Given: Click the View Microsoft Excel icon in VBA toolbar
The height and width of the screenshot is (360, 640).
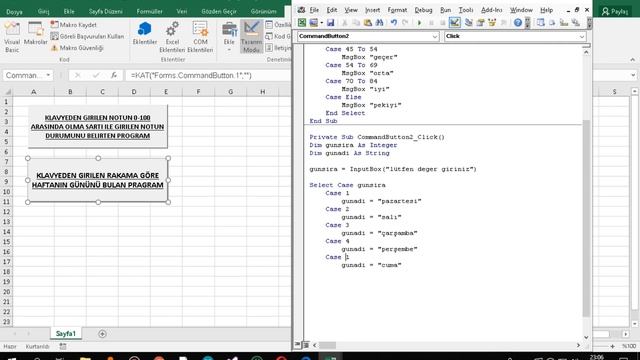Looking at the screenshot, I should [302, 23].
